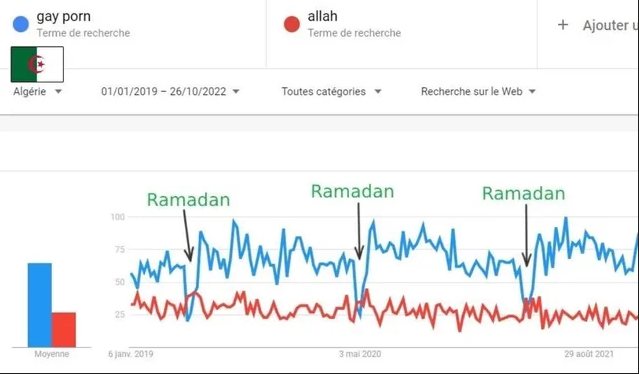
Task: Click the 3 mai 2020 axis date label
Action: (x=360, y=354)
